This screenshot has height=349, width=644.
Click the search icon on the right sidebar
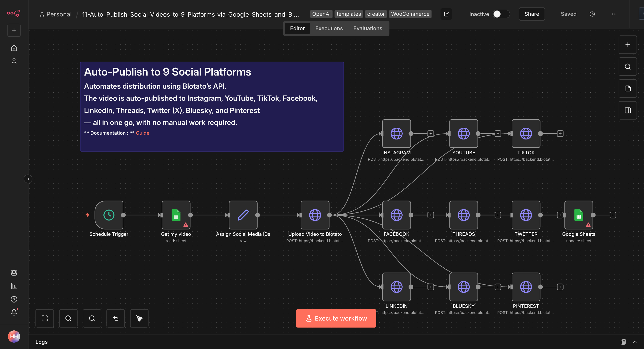tap(628, 67)
